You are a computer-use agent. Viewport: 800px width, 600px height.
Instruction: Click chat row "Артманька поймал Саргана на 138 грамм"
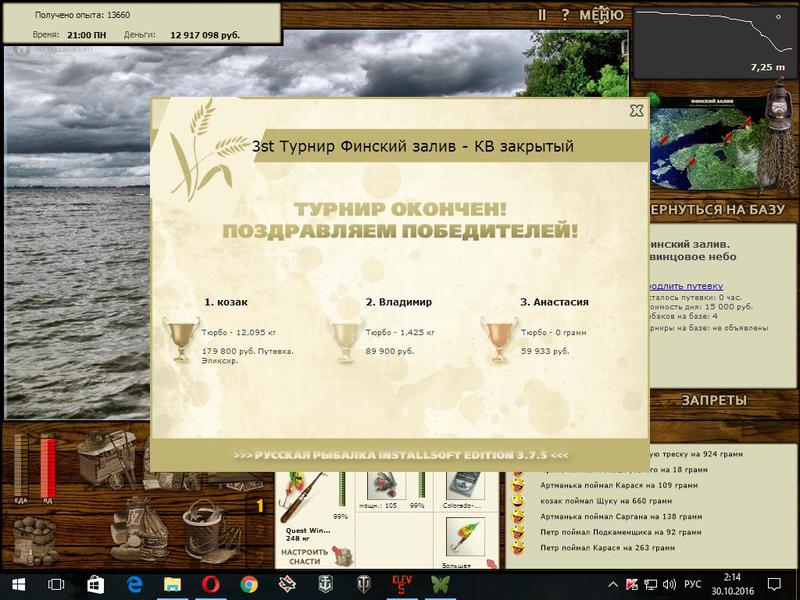point(621,516)
